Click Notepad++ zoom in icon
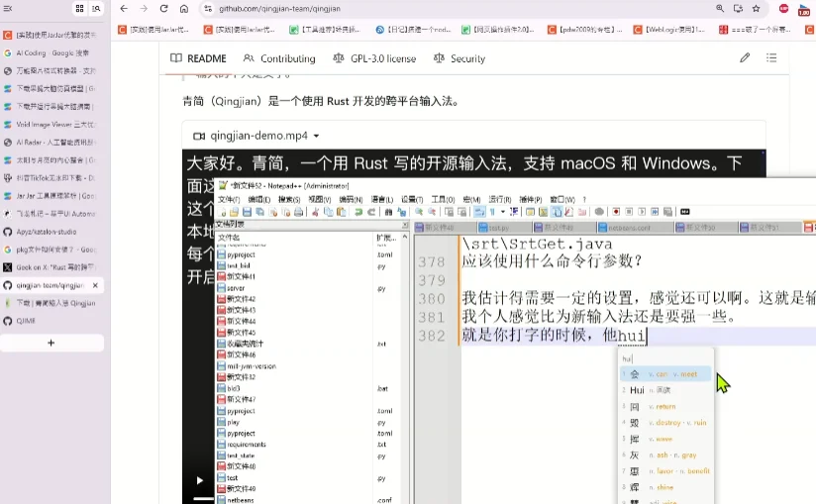Image resolution: width=816 pixels, height=504 pixels. tap(419, 212)
